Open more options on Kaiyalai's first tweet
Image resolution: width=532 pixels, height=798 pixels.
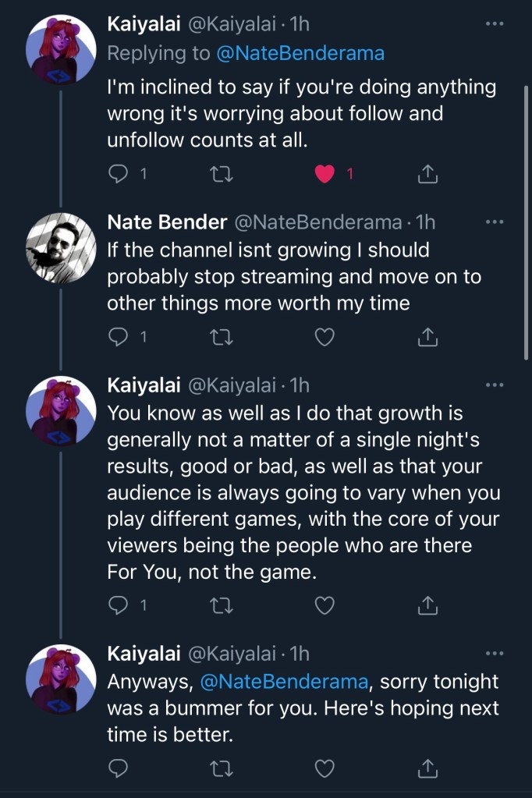pos(495,24)
